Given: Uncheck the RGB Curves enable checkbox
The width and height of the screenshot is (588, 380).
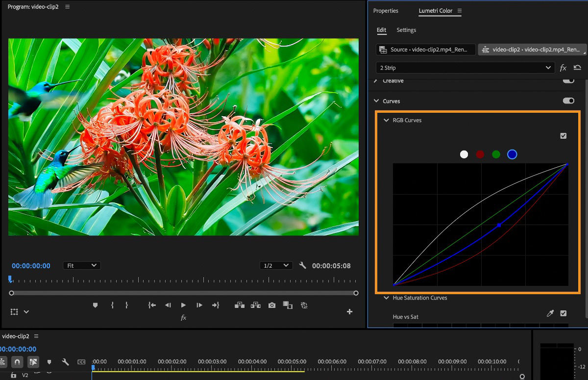Looking at the screenshot, I should pos(563,136).
